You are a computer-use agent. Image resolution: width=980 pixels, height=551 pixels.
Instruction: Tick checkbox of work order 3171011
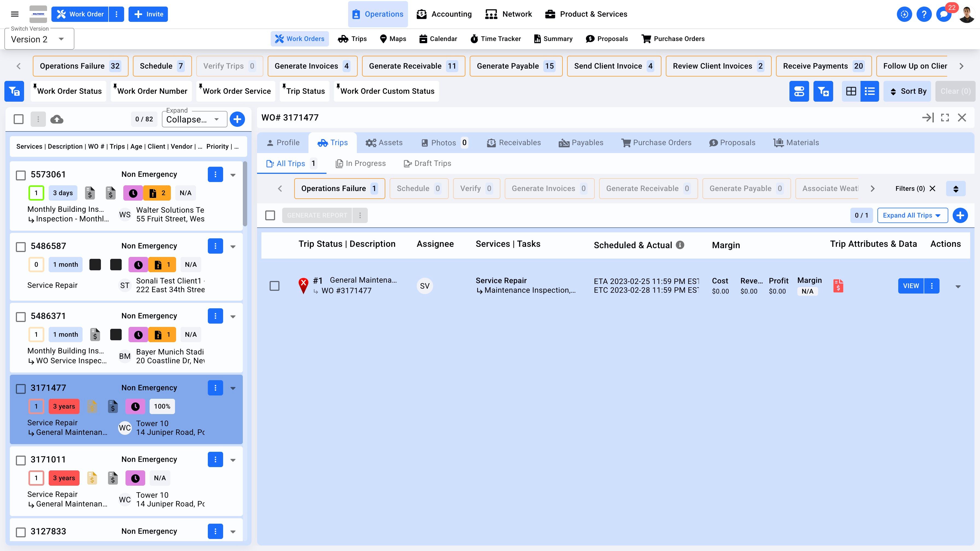click(21, 460)
